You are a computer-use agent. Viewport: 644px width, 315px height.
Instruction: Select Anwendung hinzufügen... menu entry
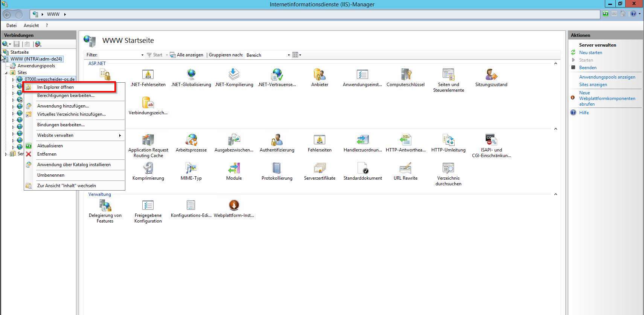[74, 106]
